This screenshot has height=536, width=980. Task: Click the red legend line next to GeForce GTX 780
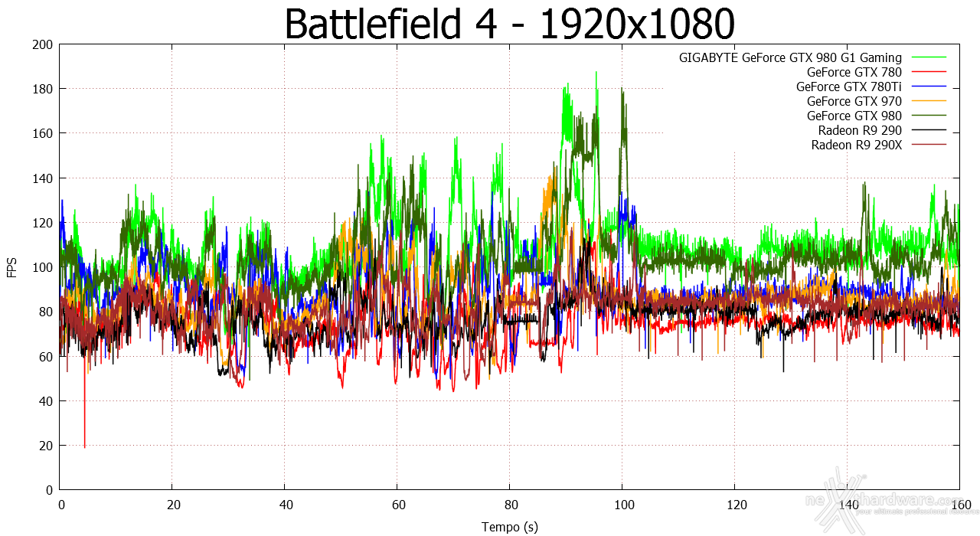pos(928,72)
